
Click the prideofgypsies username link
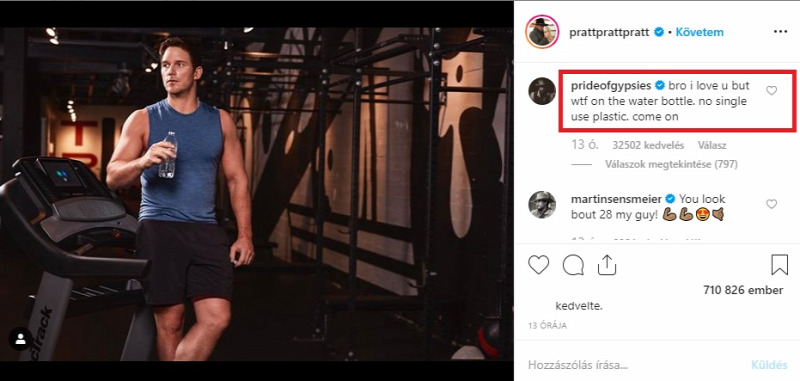coord(611,85)
